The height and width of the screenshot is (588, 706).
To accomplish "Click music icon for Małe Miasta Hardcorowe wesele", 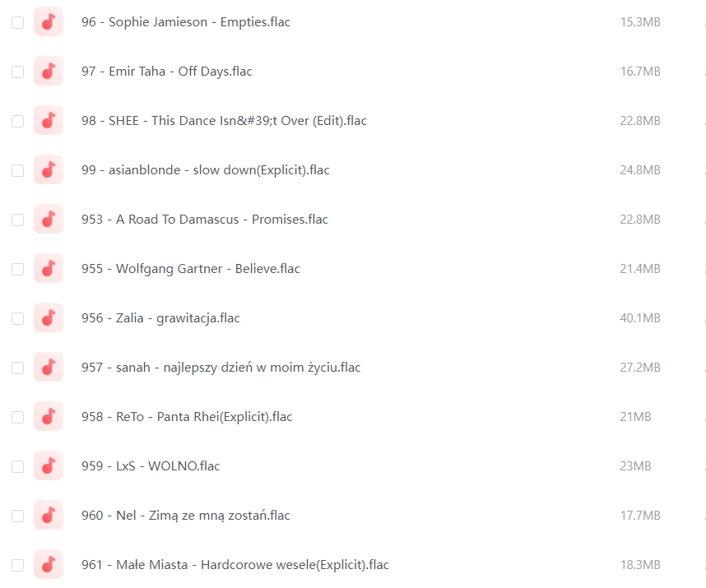I will pyautogui.click(x=49, y=564).
